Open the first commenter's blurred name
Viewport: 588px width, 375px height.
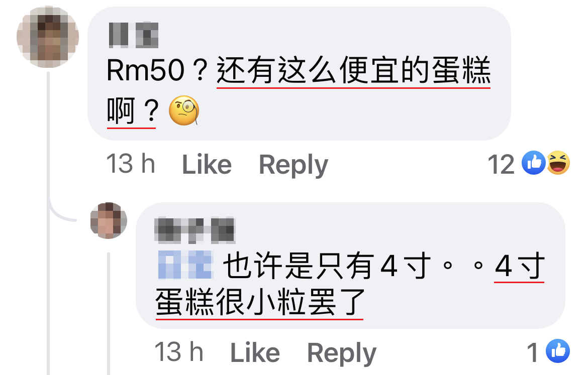pos(134,35)
